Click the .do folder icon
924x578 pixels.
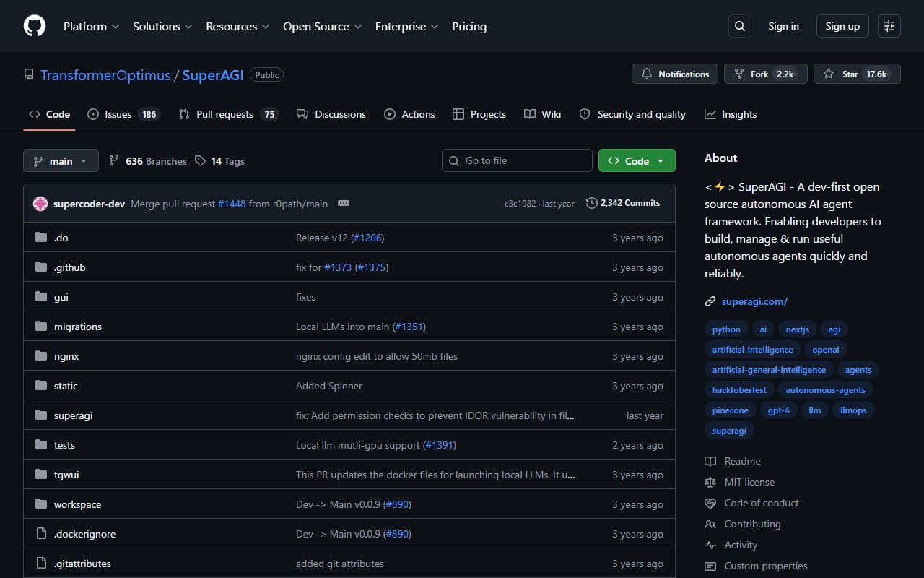[41, 238]
